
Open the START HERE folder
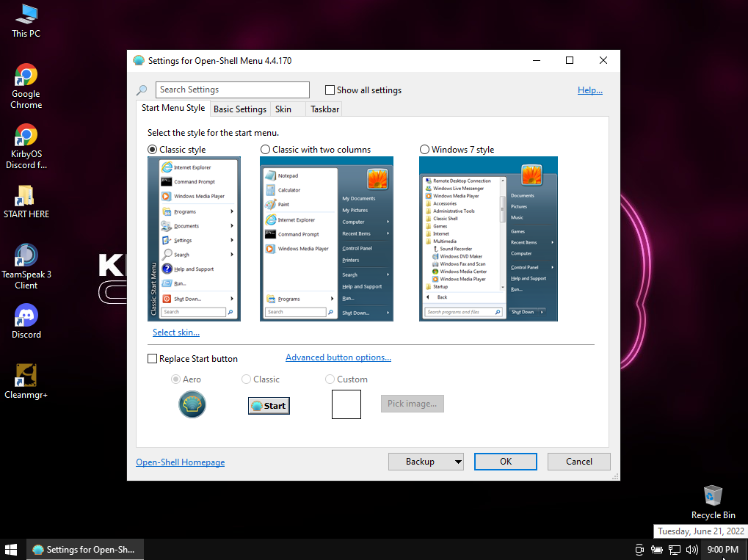(26, 201)
